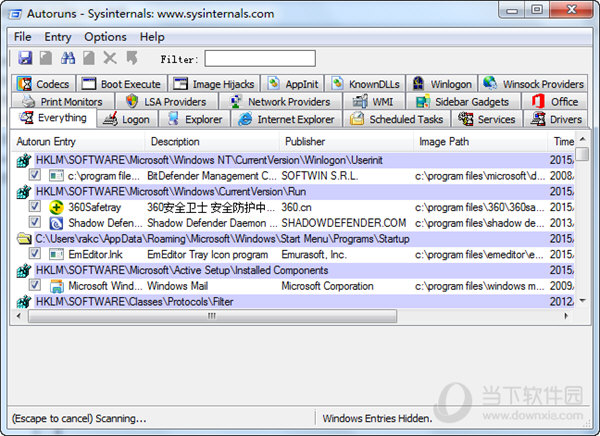Click registry icon of Protocols\Filter row
The image size is (600, 436).
[x=24, y=302]
